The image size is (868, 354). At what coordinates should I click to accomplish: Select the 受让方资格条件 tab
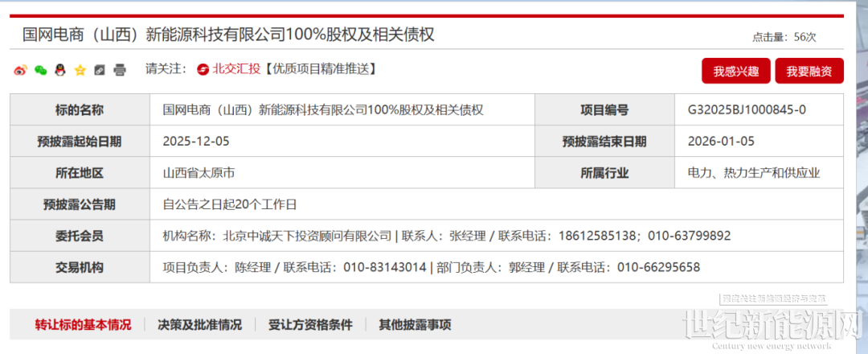310,325
